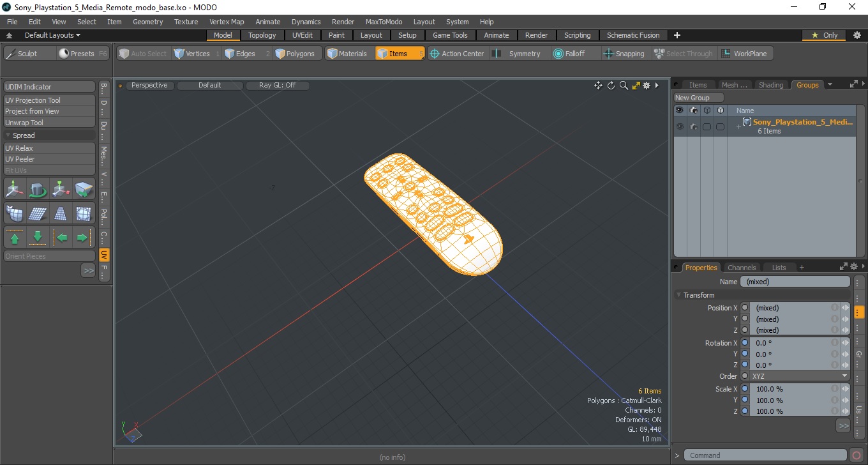Open the Geometry menu
Viewport: 868px width, 465px height.
tap(147, 22)
